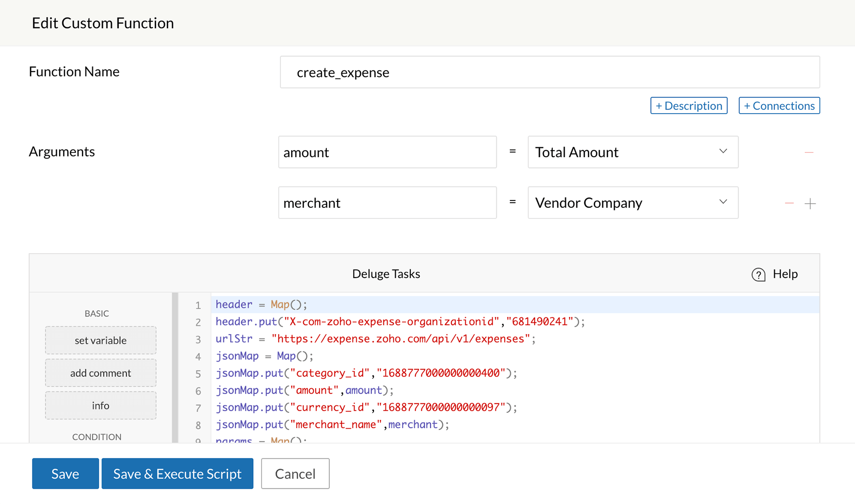
Task: Click line number 5 in the gutter
Action: coord(198,374)
